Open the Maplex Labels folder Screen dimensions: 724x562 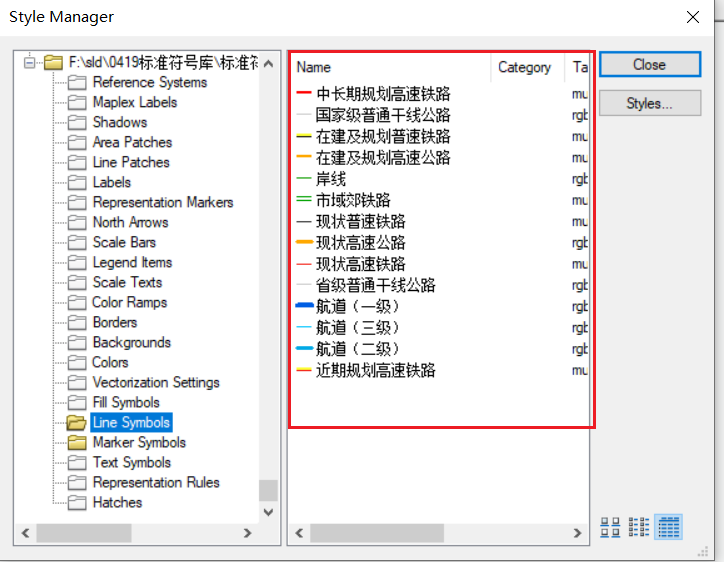coord(135,102)
